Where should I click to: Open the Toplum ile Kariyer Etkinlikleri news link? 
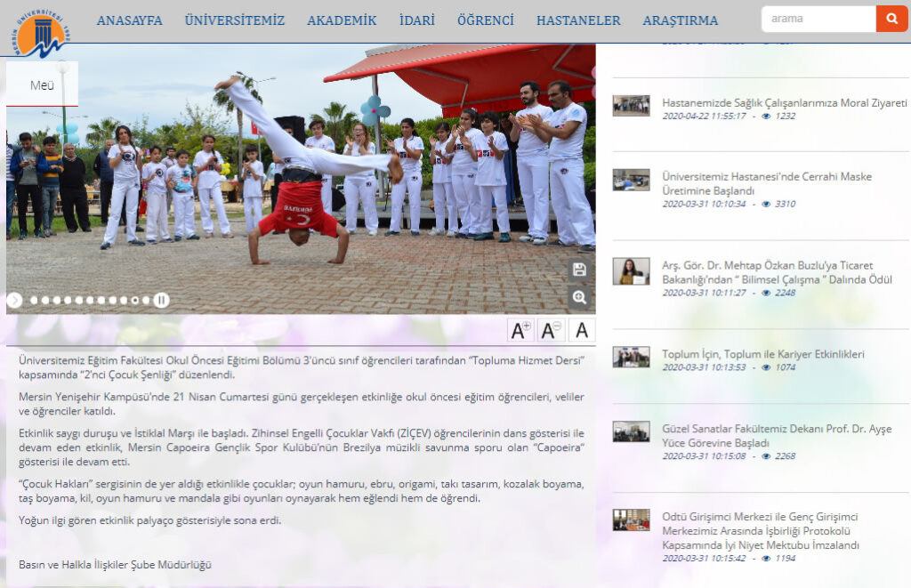(x=762, y=354)
